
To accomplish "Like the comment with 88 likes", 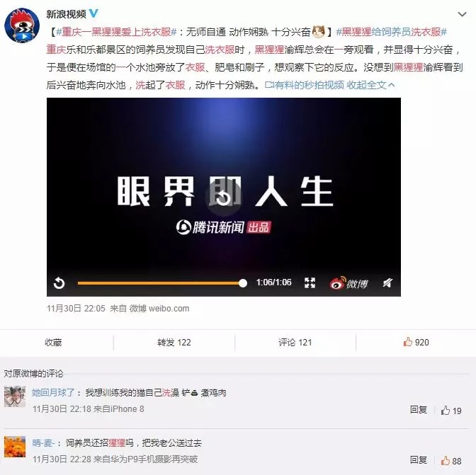I will pyautogui.click(x=451, y=461).
